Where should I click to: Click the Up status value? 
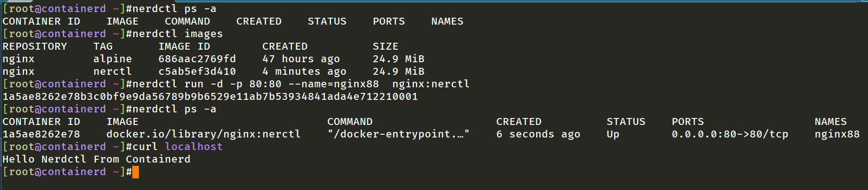point(613,134)
